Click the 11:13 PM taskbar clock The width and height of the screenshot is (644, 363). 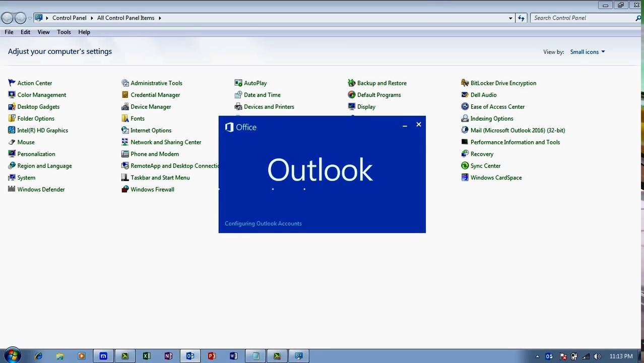point(621,356)
